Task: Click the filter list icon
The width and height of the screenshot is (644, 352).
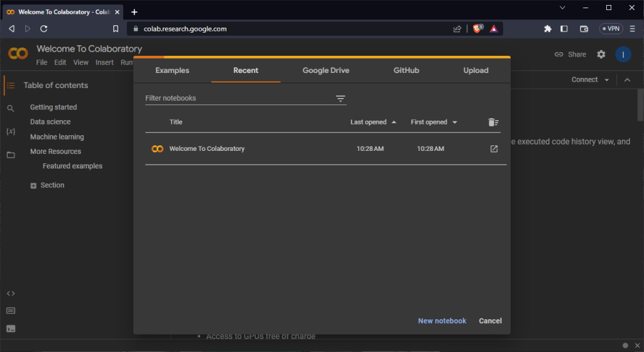Action: [340, 99]
